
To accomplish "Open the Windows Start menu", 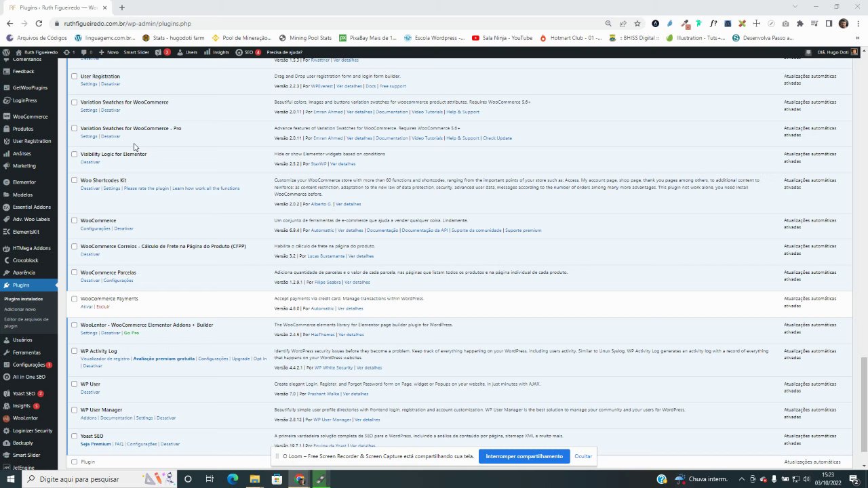I will [10, 479].
